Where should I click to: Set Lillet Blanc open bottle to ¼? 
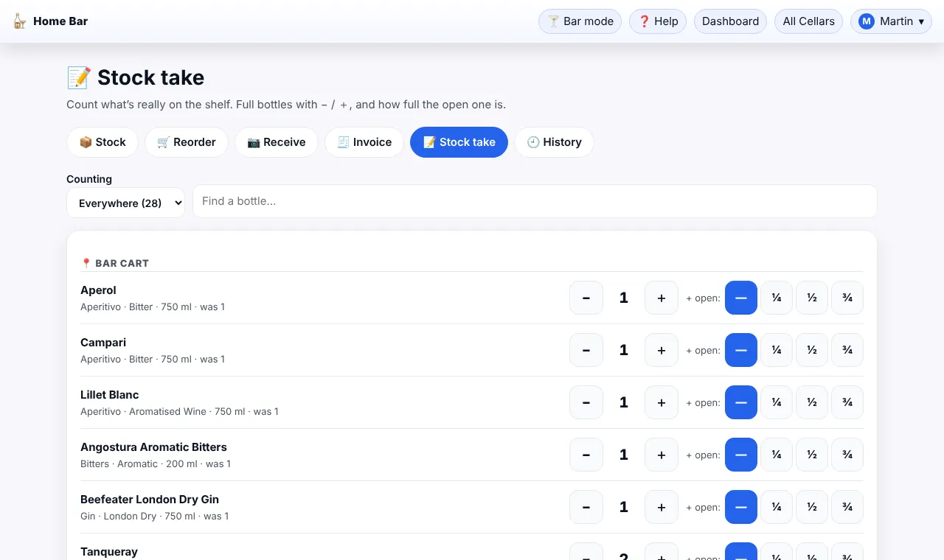point(777,402)
